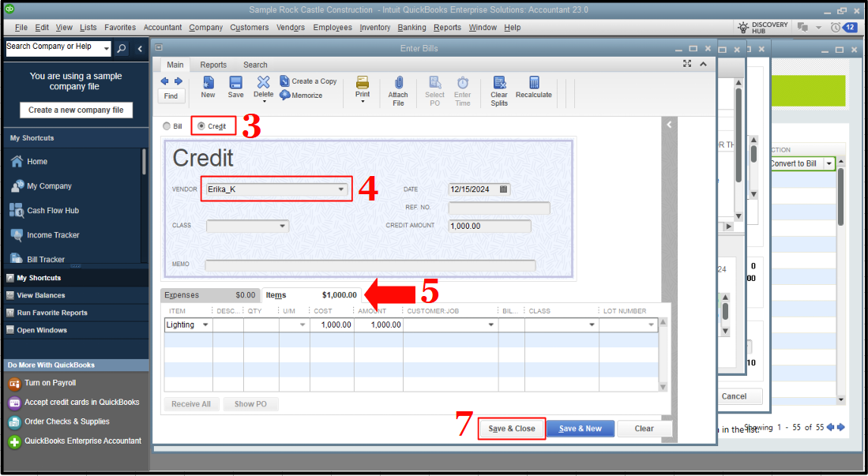Click the Find button
The width and height of the screenshot is (868, 476).
tap(171, 96)
